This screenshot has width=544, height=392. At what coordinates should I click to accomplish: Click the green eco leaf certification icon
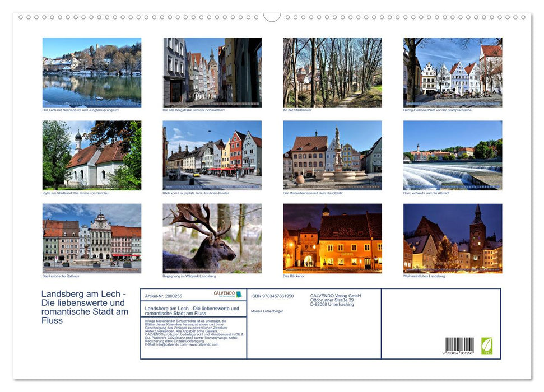tap(486, 347)
